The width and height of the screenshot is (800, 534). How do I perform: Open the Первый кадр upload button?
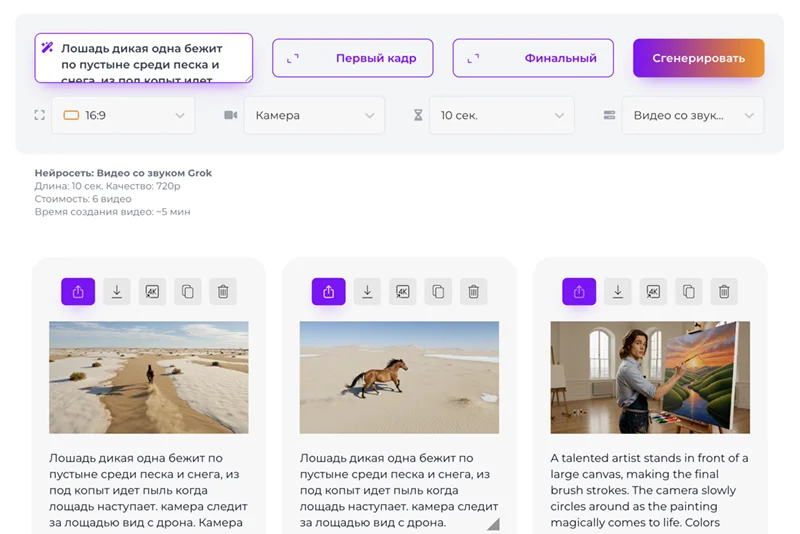click(x=353, y=58)
